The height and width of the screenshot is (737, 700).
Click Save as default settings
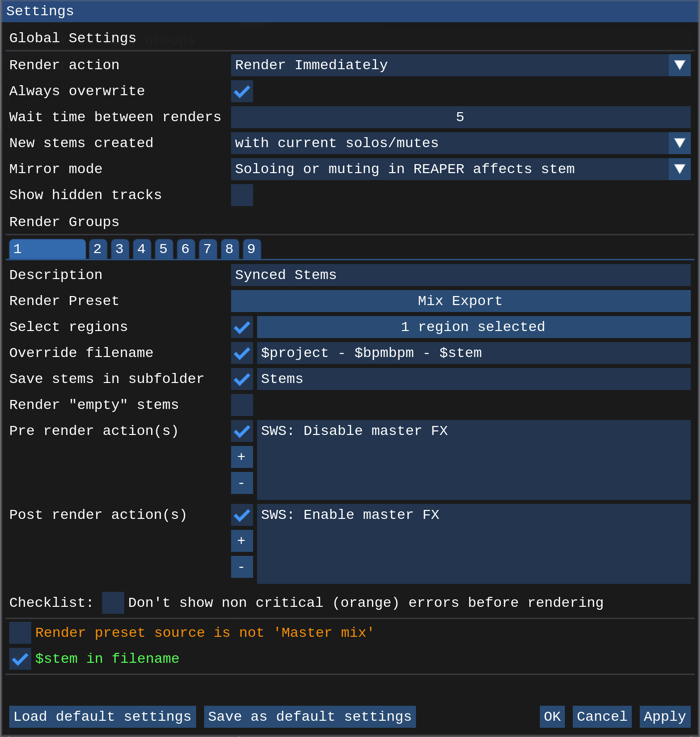[310, 717]
